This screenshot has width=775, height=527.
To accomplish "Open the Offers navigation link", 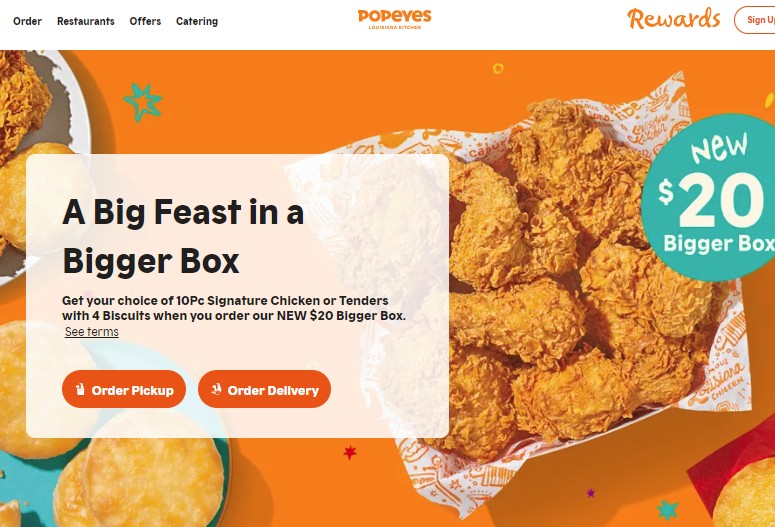I will pyautogui.click(x=145, y=21).
